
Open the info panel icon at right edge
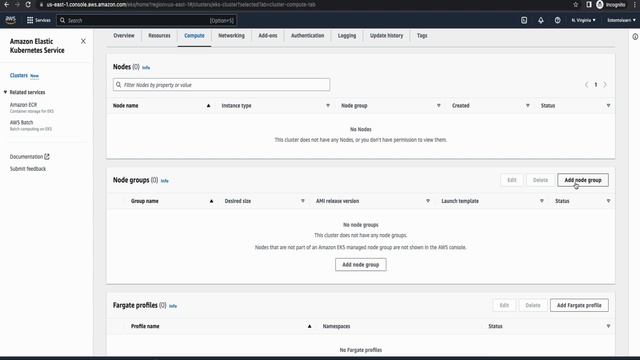point(635,37)
